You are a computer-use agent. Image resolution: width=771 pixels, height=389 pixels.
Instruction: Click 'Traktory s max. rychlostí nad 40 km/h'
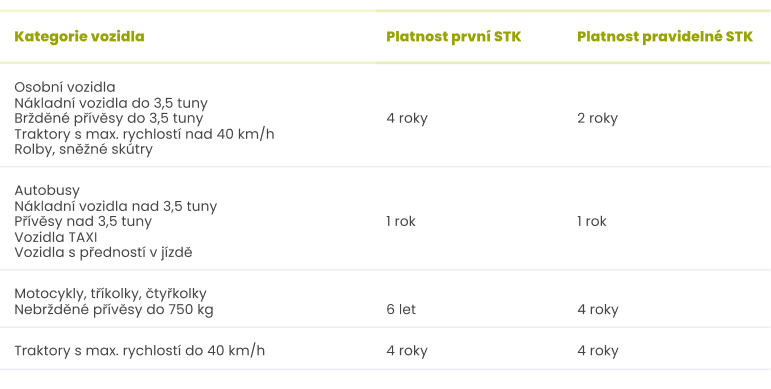pyautogui.click(x=144, y=134)
